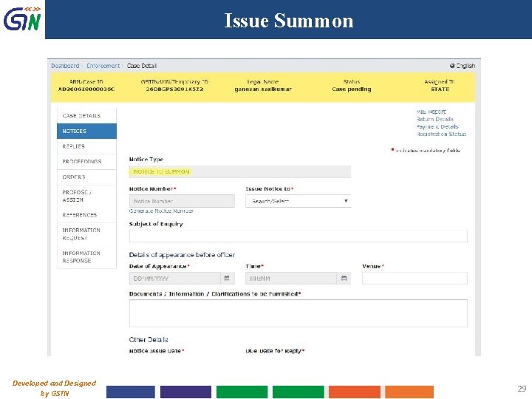Open the CASE DETAILS tab
Viewport: 532px width, 399px height.
pyautogui.click(x=86, y=116)
